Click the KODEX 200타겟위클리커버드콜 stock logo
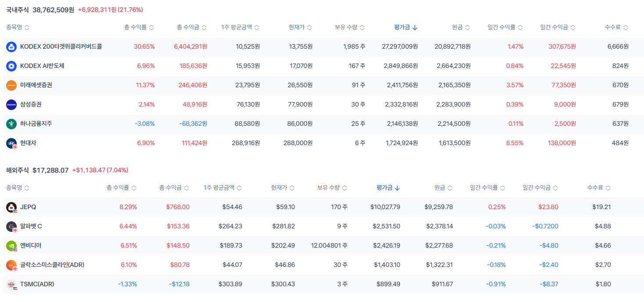 pyautogui.click(x=11, y=46)
